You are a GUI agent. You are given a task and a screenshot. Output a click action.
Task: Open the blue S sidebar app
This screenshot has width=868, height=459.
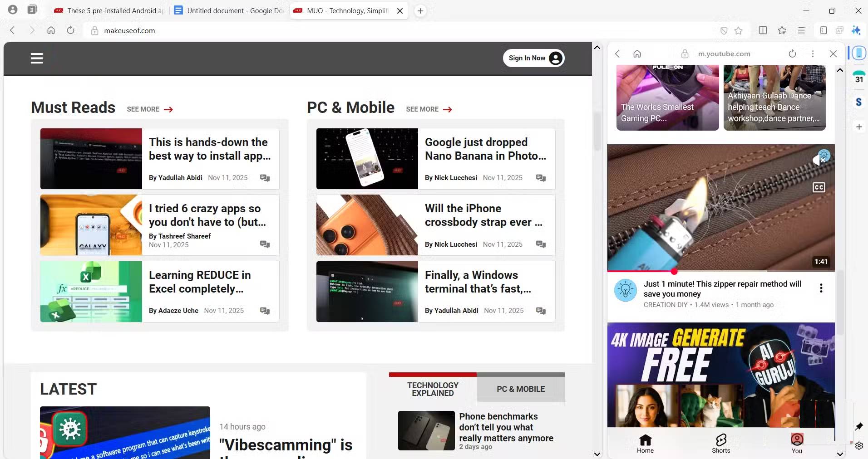(x=858, y=102)
